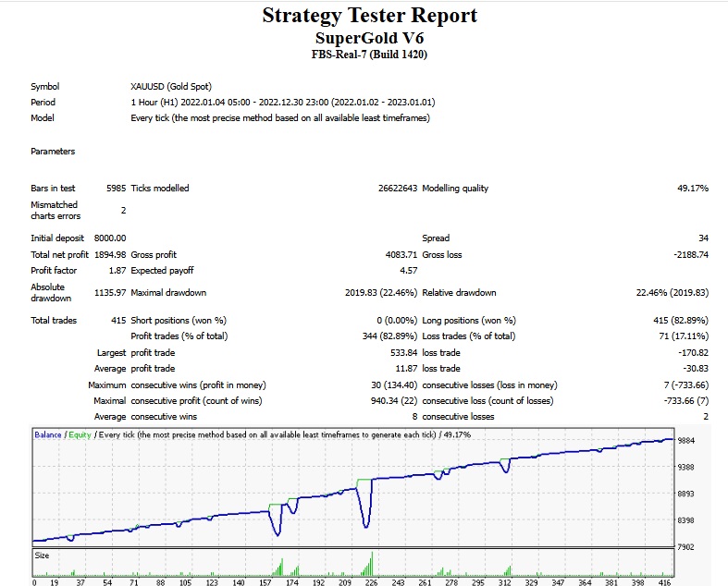Click the Size label in volume panel
This screenshot has width=728, height=586.
[42, 555]
